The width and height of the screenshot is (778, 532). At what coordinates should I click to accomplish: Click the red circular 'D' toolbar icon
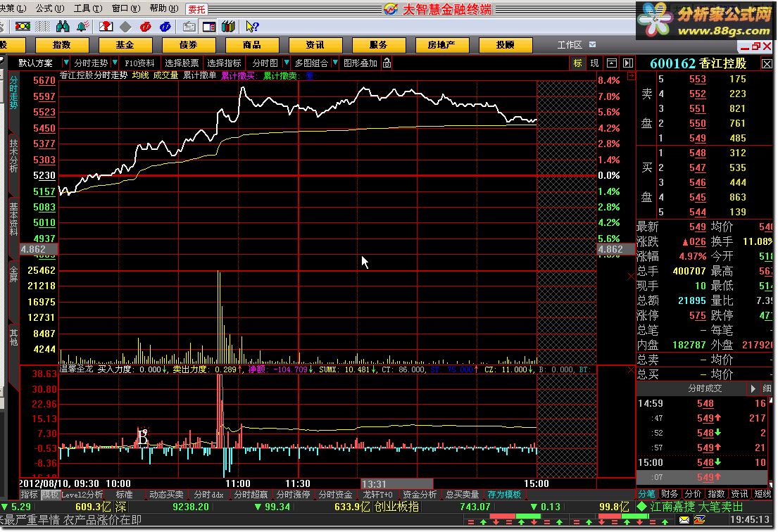point(145,26)
